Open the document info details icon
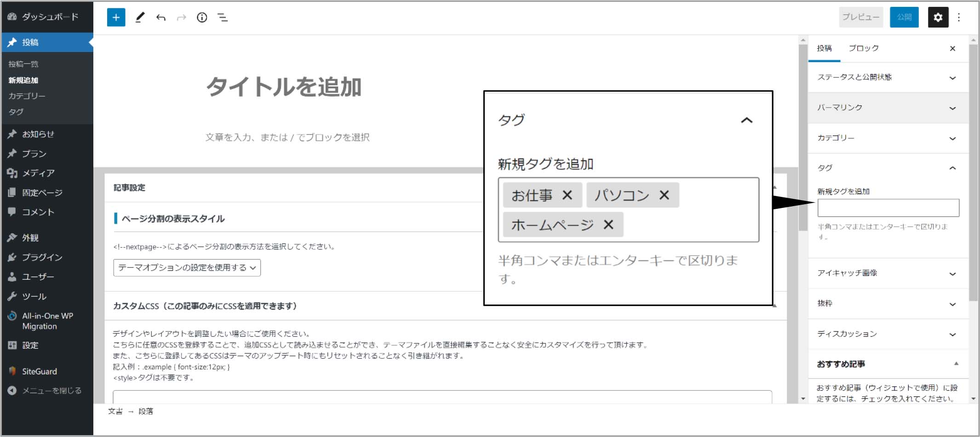Viewport: 980px width, 437px height. tap(202, 17)
